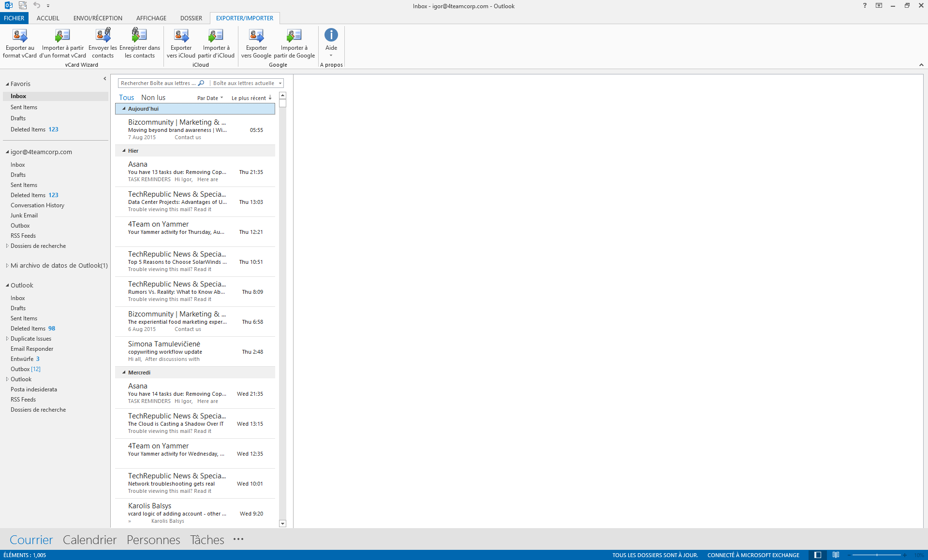928x560 pixels.
Task: Open Boîte aux lettres actuelle scope dropdown
Action: point(280,83)
